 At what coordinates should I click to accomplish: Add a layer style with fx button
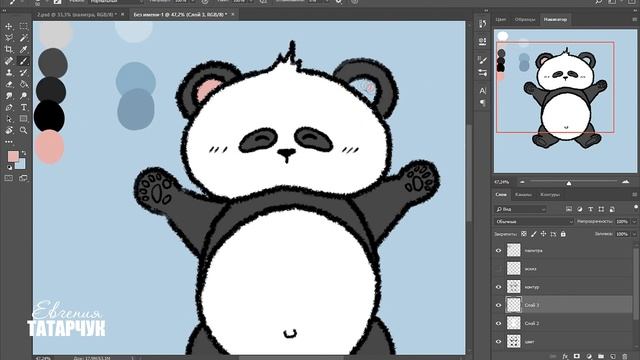(565, 356)
